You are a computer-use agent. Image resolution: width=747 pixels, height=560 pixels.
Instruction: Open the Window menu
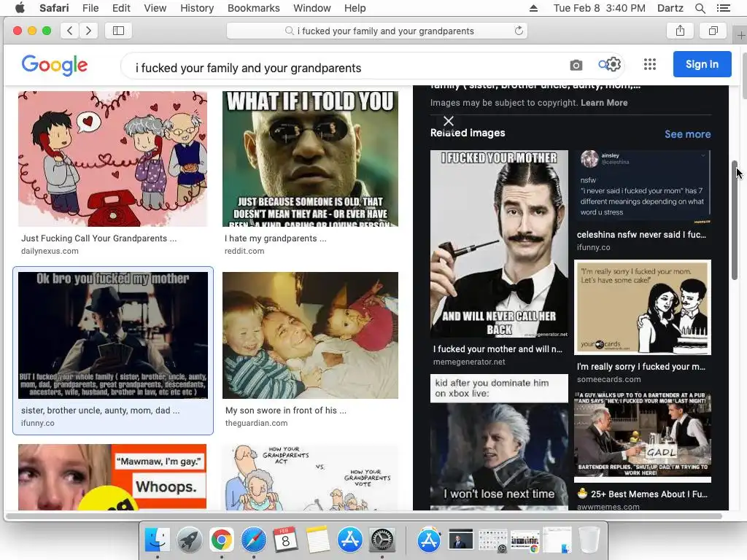pos(312,8)
